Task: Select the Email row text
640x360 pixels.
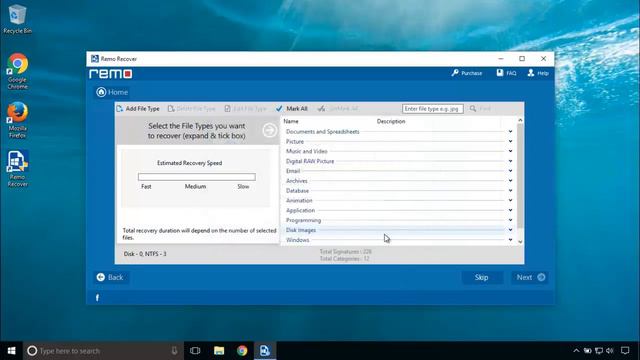Action: point(293,171)
